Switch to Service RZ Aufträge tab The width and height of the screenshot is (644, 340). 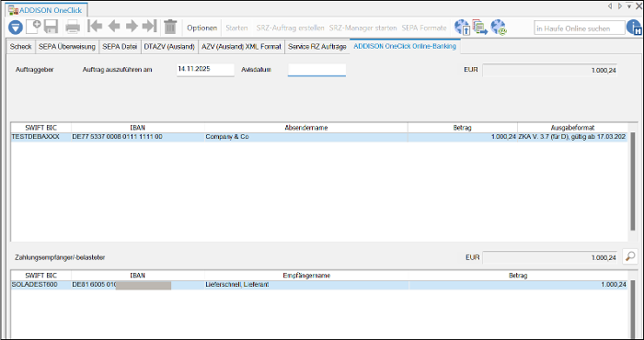[317, 47]
